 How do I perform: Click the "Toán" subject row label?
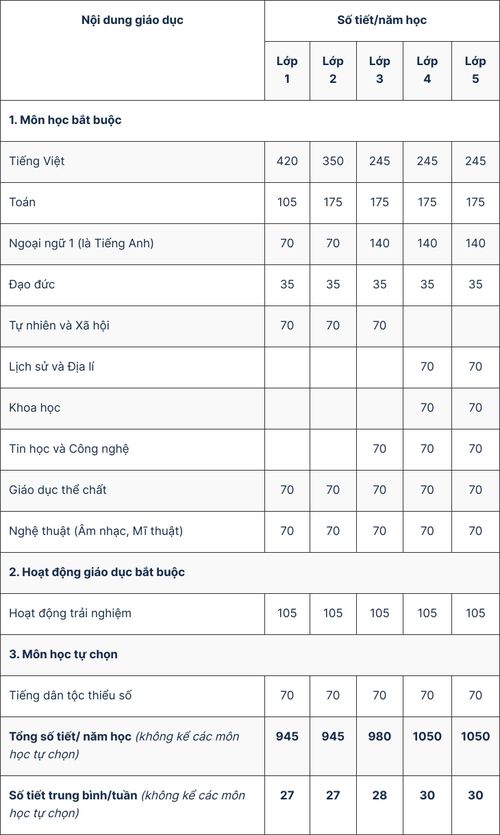coord(22,202)
